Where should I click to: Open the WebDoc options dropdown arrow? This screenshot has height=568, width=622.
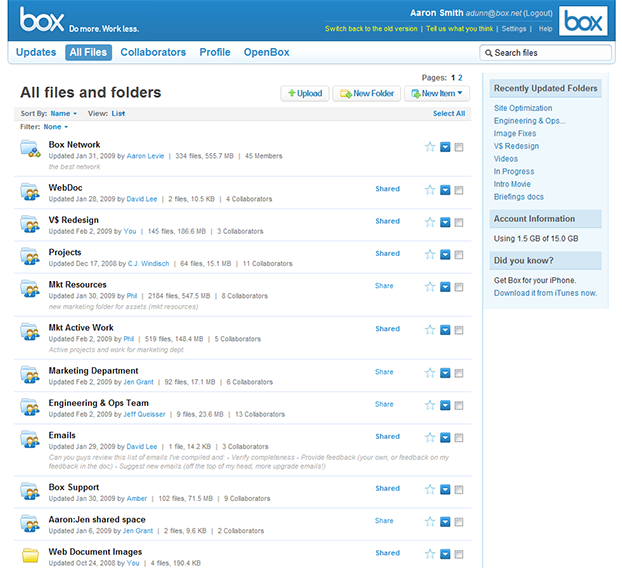point(445,190)
